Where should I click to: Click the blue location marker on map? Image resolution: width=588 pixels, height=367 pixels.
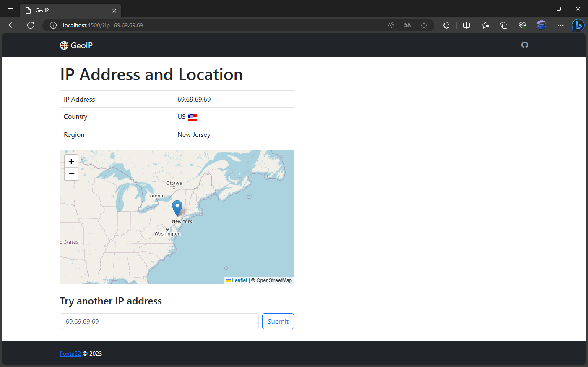pyautogui.click(x=177, y=208)
